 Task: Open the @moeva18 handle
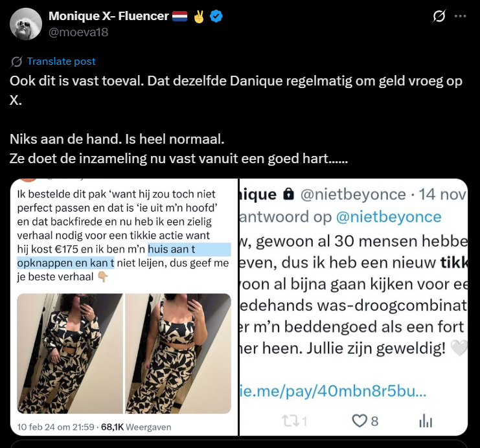tap(78, 32)
